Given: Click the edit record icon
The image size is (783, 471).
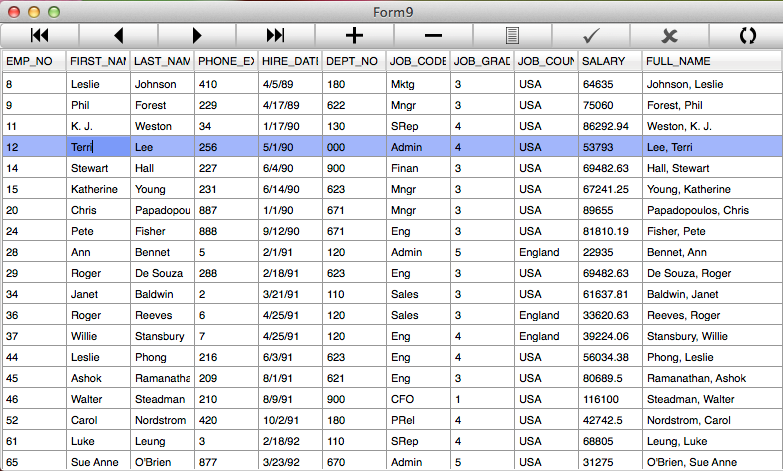Looking at the screenshot, I should (x=512, y=35).
